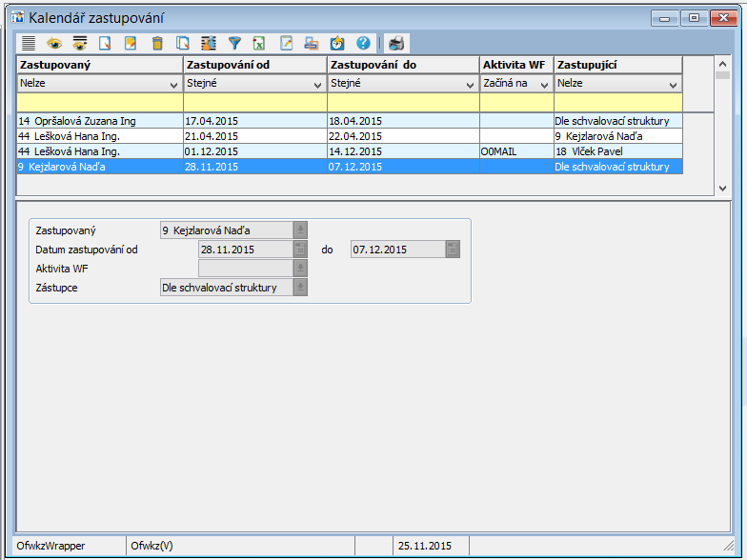The width and height of the screenshot is (747, 560).
Task: Click the blue question mark help icon
Action: pyautogui.click(x=363, y=43)
